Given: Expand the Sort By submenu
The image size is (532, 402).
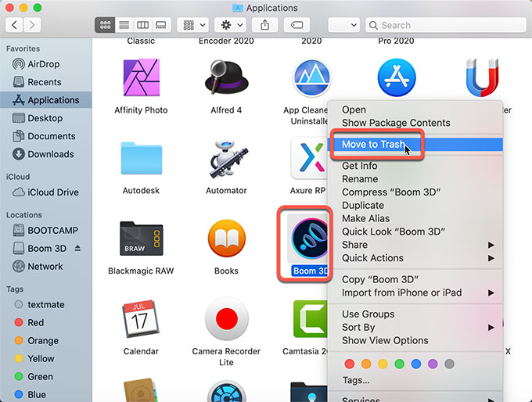Looking at the screenshot, I should tap(417, 328).
